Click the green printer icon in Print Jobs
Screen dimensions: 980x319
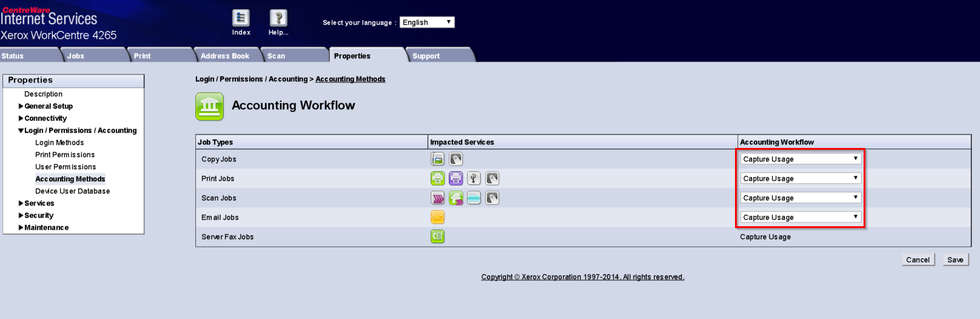click(x=437, y=178)
